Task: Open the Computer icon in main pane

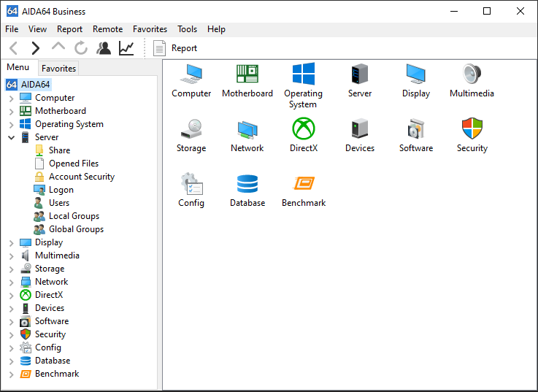Action: pyautogui.click(x=191, y=74)
